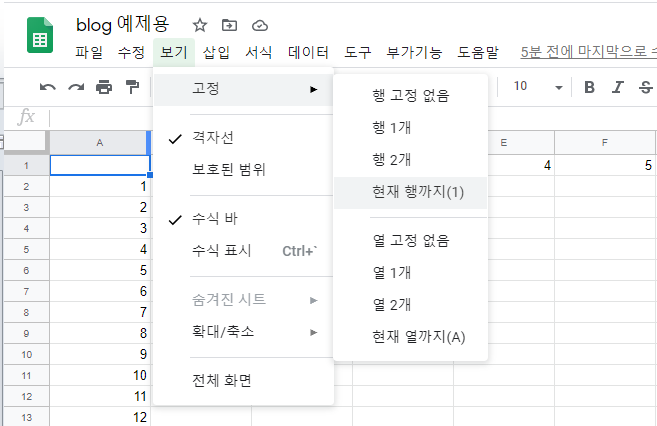Select row 1 header
Screen dimensions: 657x426
tap(26, 165)
